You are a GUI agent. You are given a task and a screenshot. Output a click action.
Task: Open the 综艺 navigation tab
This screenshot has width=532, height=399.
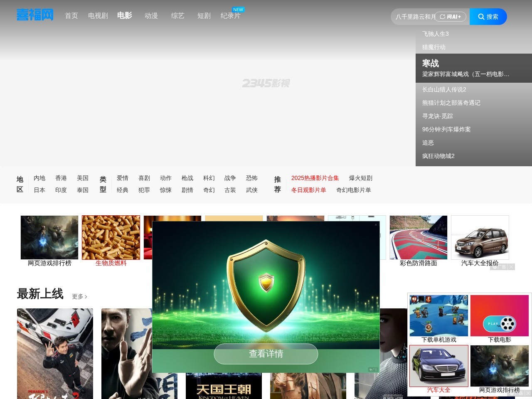coord(178,16)
